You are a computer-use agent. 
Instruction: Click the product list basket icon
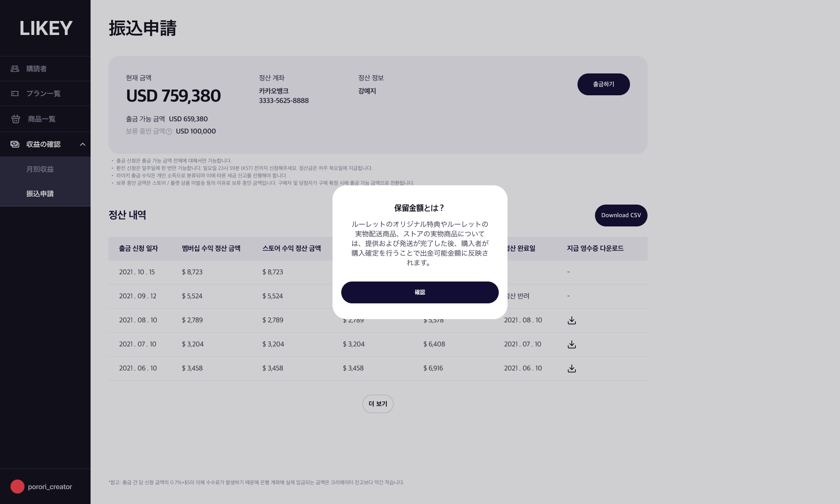coord(16,119)
